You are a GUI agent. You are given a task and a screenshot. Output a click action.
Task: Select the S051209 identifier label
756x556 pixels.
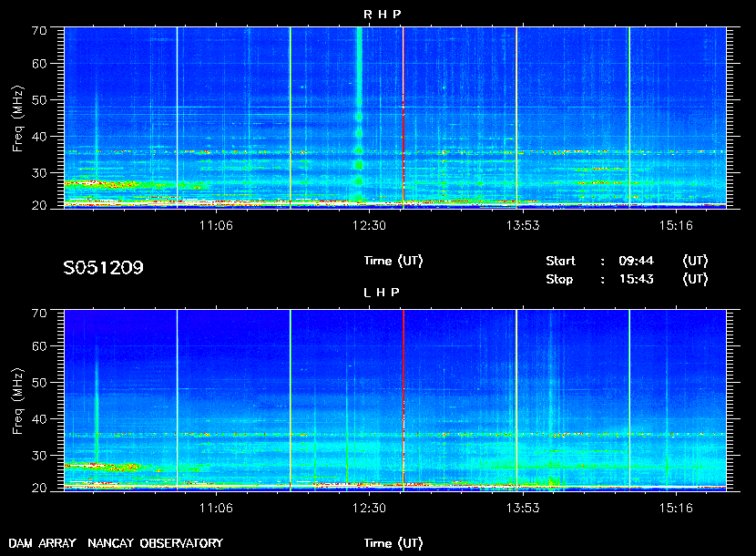pyautogui.click(x=103, y=268)
